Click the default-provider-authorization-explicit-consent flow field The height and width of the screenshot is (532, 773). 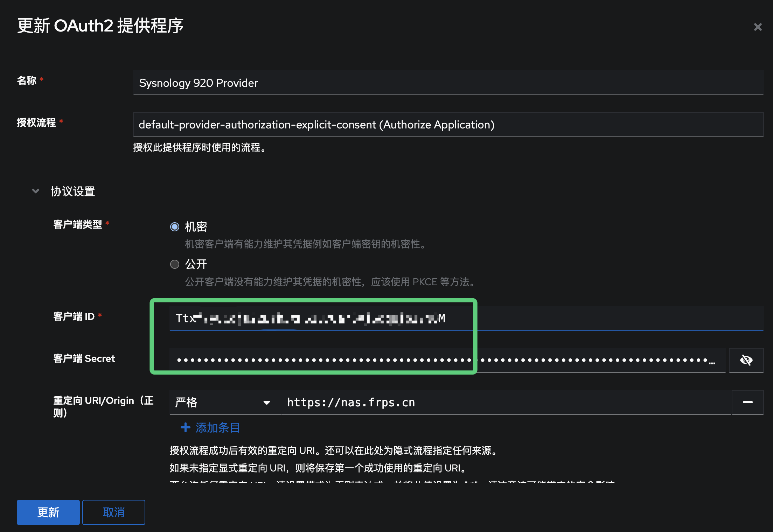(448, 125)
